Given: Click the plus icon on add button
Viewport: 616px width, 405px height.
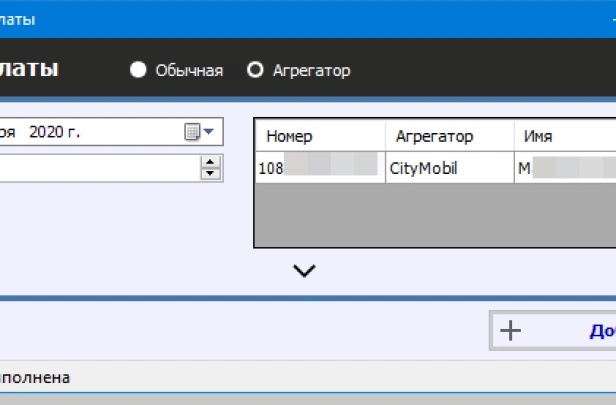Looking at the screenshot, I should 510,331.
